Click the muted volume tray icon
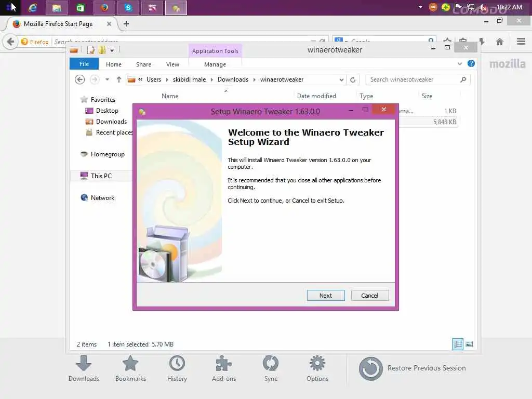The image size is (532, 399). (x=483, y=7)
